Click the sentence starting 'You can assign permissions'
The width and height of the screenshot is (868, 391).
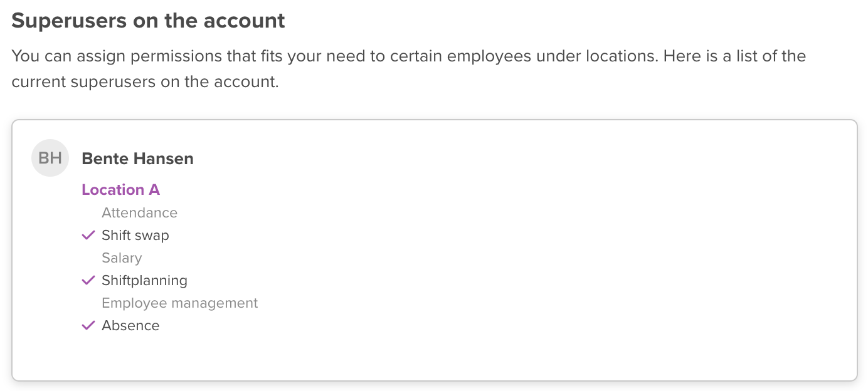[x=408, y=56]
